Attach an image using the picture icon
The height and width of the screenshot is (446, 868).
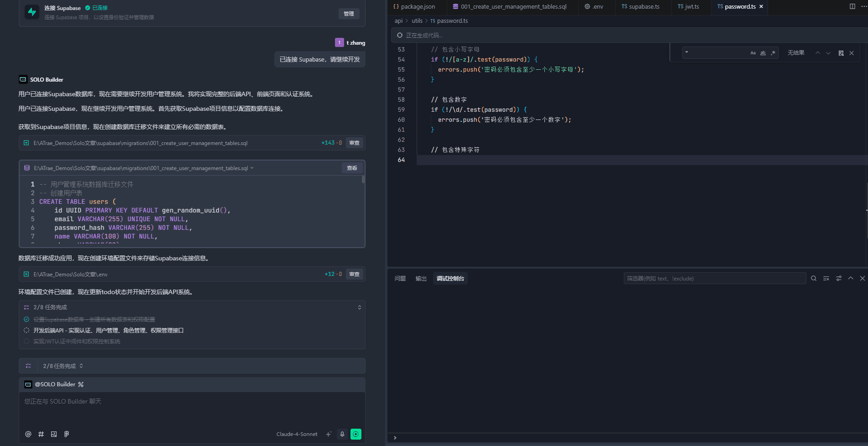pos(54,434)
